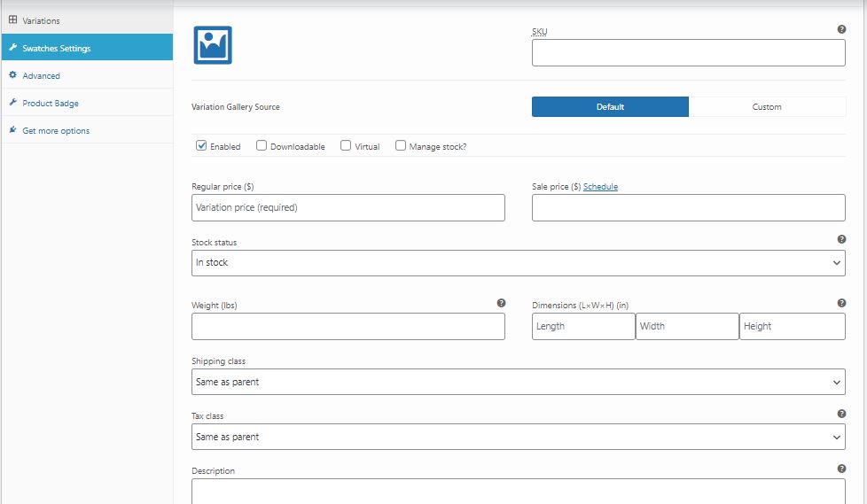Check the Downloadable checkbox

tap(261, 145)
